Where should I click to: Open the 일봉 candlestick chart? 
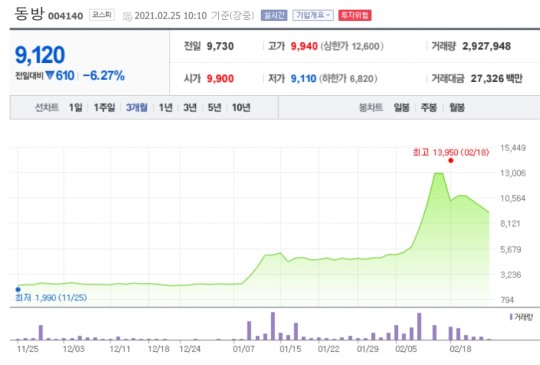[402, 108]
